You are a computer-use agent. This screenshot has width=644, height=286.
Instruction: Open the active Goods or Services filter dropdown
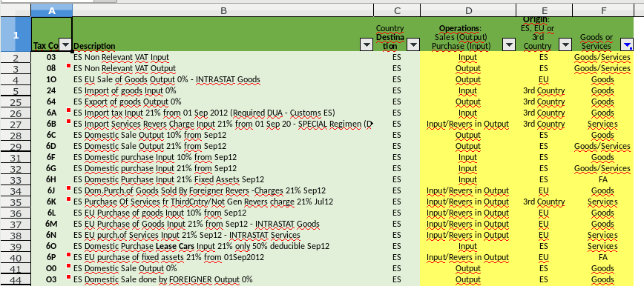pyautogui.click(x=627, y=45)
